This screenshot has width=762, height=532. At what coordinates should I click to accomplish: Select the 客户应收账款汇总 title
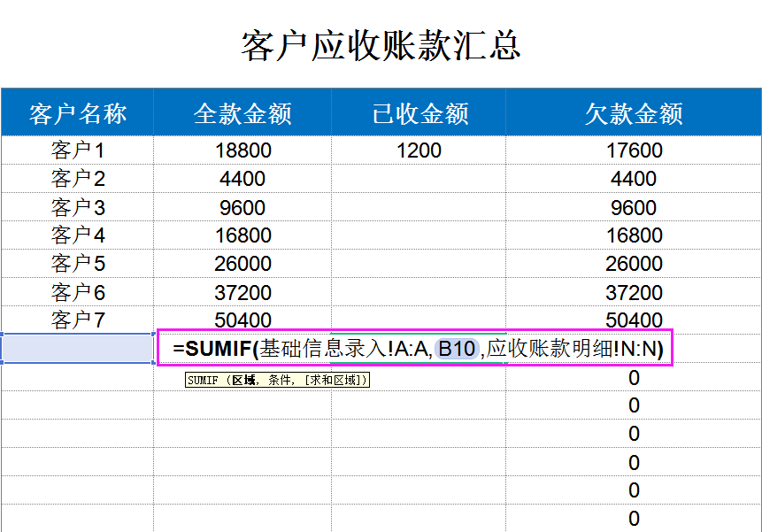click(x=381, y=46)
